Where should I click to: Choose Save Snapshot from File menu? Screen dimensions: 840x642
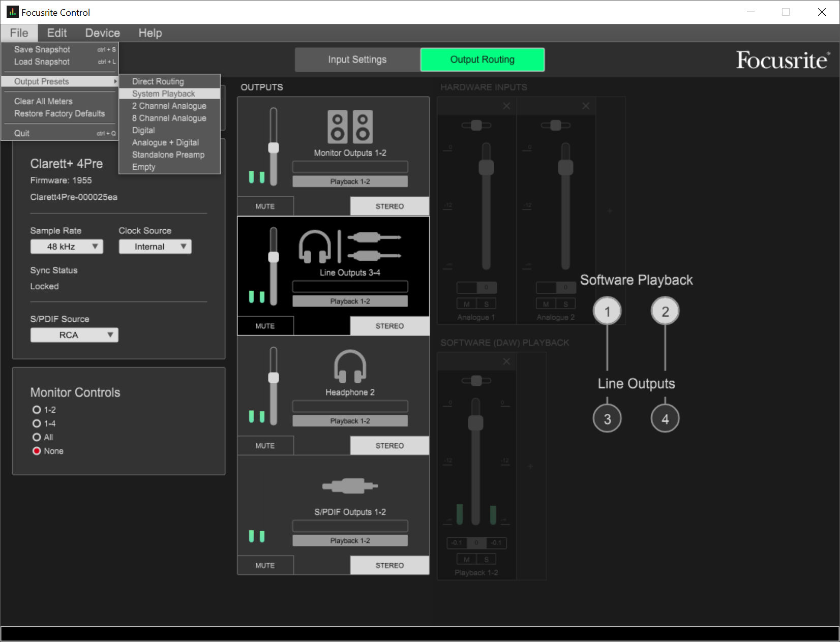pyautogui.click(x=60, y=49)
